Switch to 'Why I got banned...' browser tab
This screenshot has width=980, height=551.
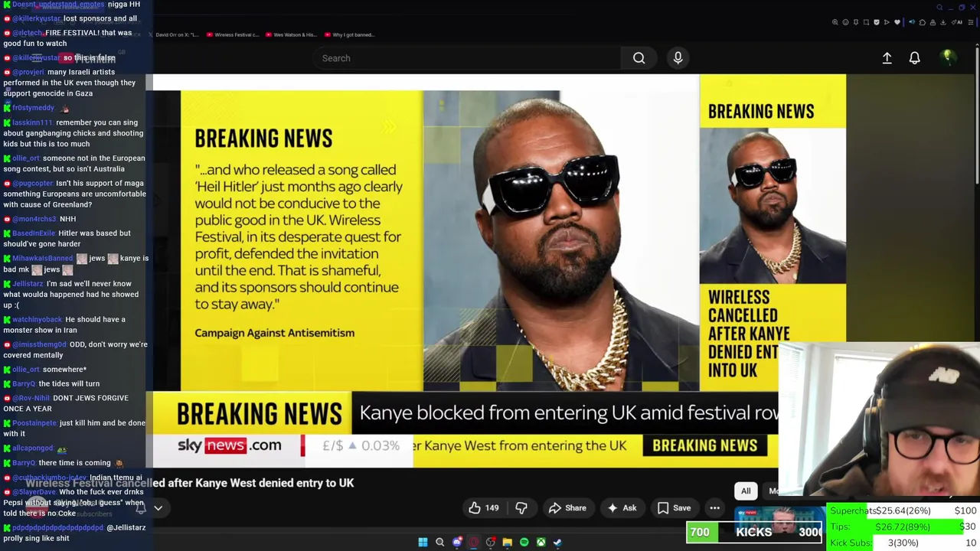[349, 34]
